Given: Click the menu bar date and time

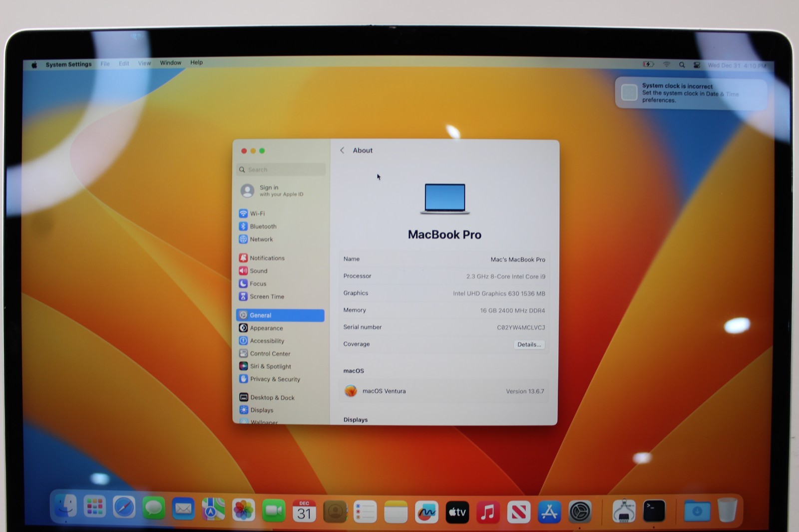Looking at the screenshot, I should (737, 65).
